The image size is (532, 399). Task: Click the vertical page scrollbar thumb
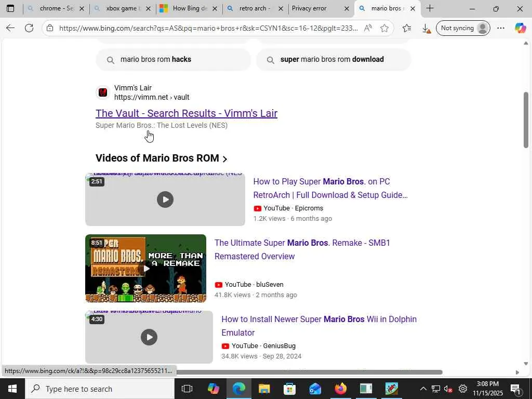526,120
